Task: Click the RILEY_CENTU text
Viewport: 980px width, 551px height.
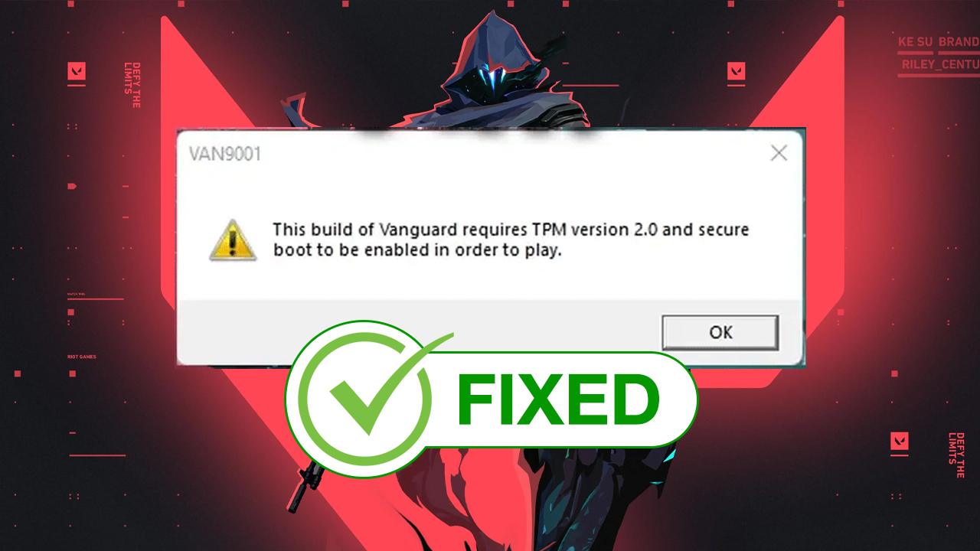Action: coord(940,65)
